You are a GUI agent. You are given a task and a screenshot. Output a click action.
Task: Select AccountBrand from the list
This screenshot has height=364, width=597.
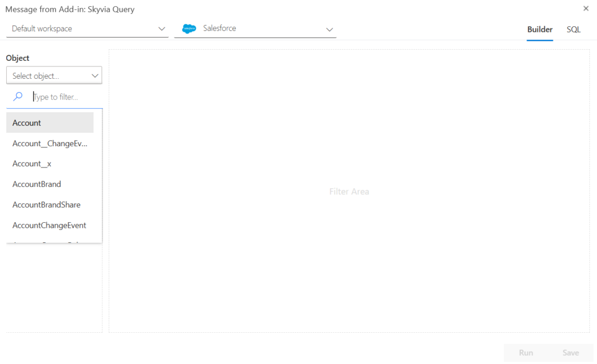coord(37,184)
